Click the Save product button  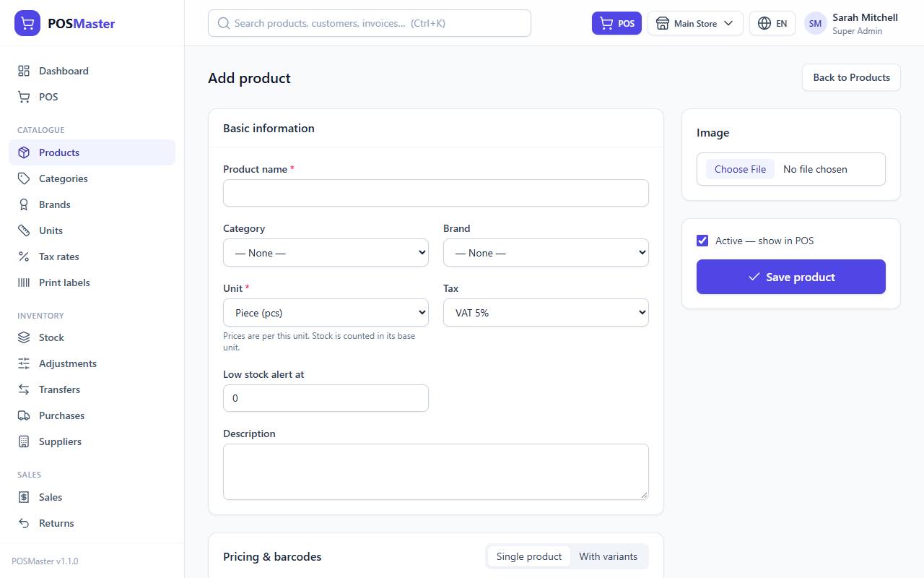(791, 277)
